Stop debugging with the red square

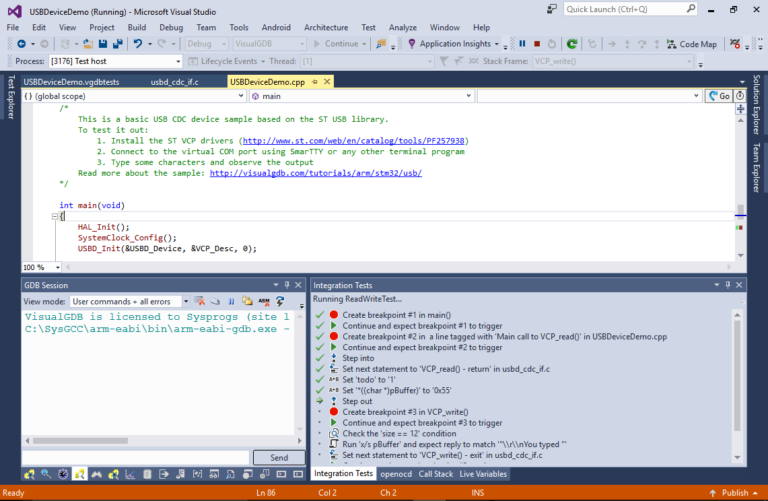(536, 44)
